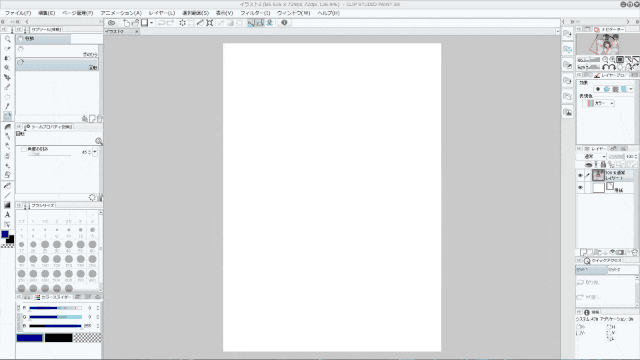Click Navigator zoom in magnifier
Viewport: 640px width, 360px height.
tap(613, 60)
